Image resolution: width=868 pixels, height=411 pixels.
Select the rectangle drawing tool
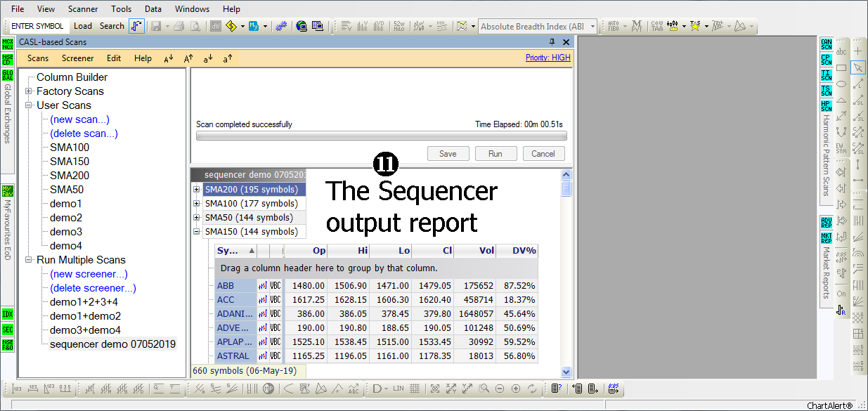[x=841, y=67]
